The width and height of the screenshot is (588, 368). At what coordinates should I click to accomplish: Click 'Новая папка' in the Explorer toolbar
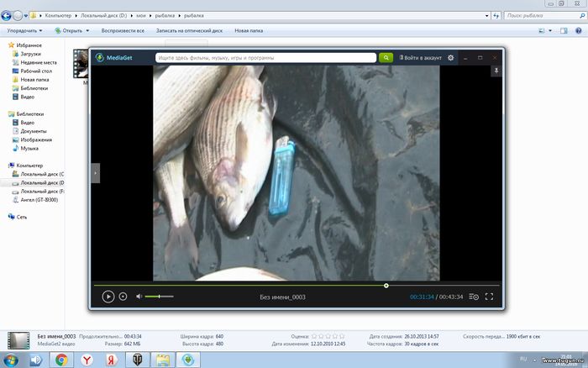coord(249,31)
